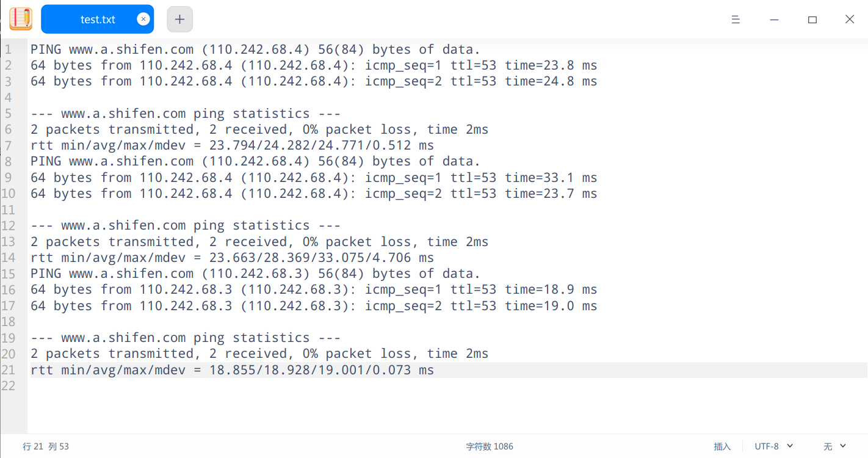
Task: Close the text editor window
Action: [x=849, y=20]
